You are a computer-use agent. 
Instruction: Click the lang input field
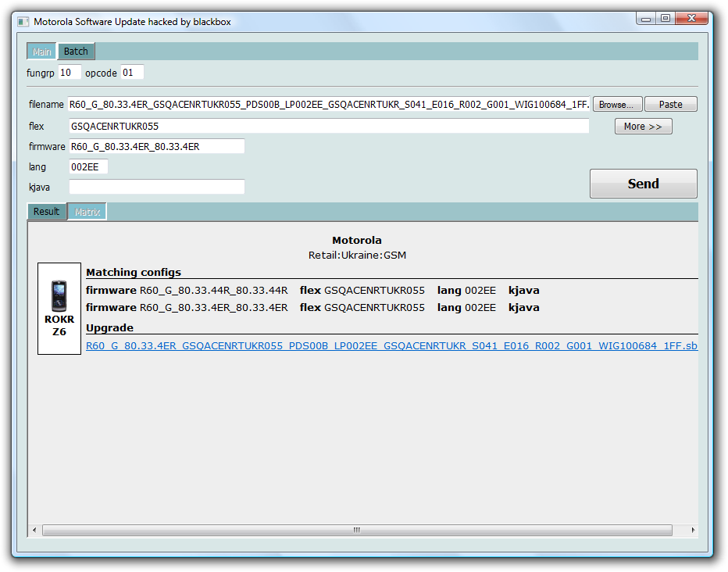[89, 166]
